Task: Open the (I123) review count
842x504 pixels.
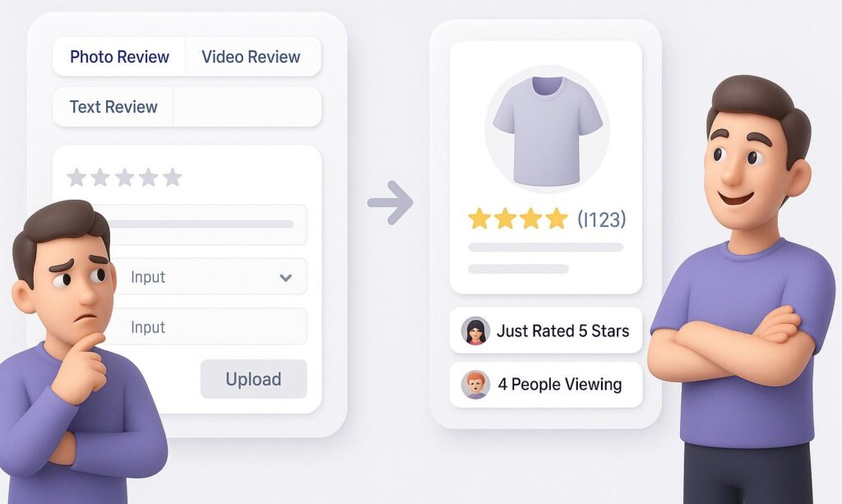Action: tap(601, 220)
